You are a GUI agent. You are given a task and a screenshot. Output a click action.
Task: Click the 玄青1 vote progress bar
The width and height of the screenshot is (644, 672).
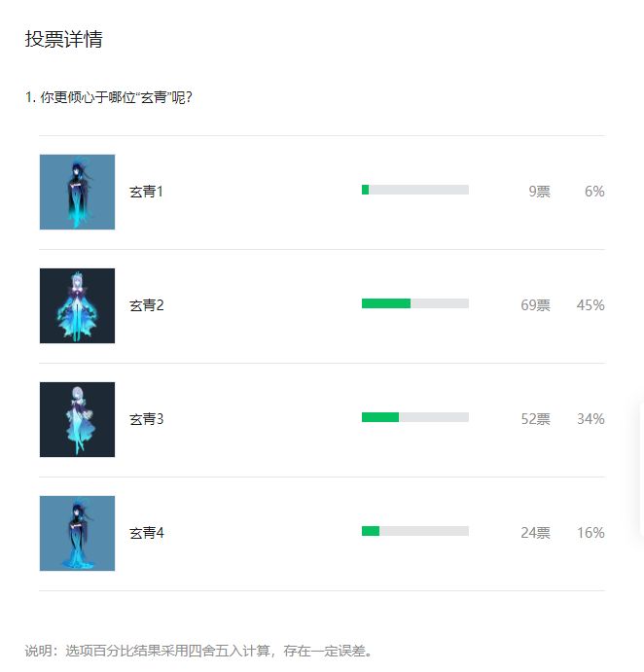point(415,190)
